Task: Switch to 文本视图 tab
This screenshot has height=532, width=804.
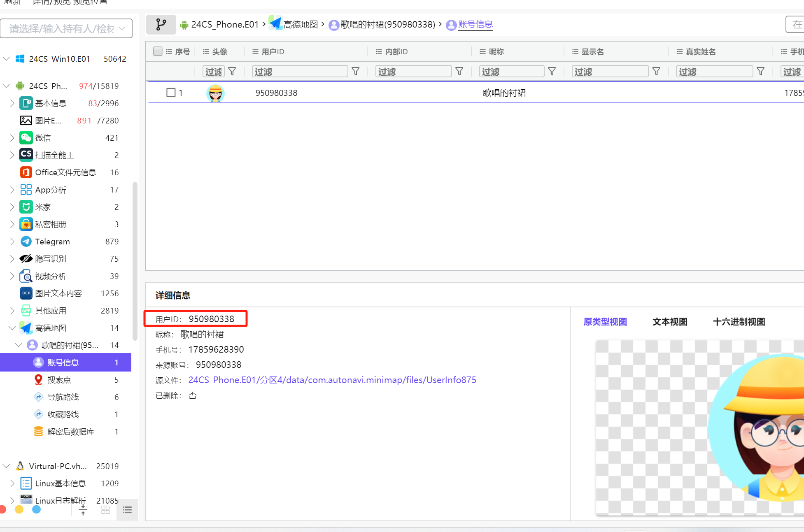Action: [670, 322]
